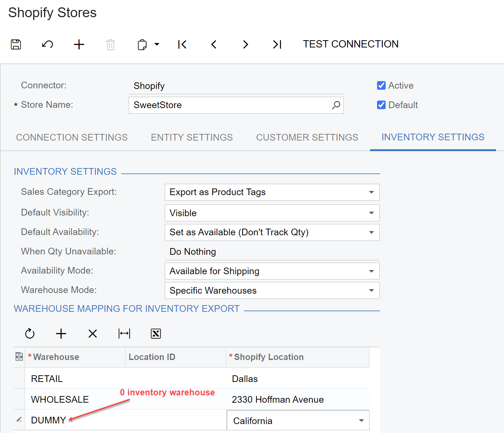Refresh the warehouse mapping grid
Image resolution: width=504 pixels, height=433 pixels.
30,334
